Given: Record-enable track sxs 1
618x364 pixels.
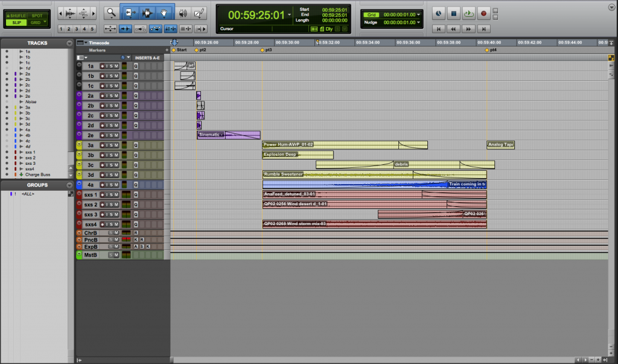Looking at the screenshot, I should [102, 194].
